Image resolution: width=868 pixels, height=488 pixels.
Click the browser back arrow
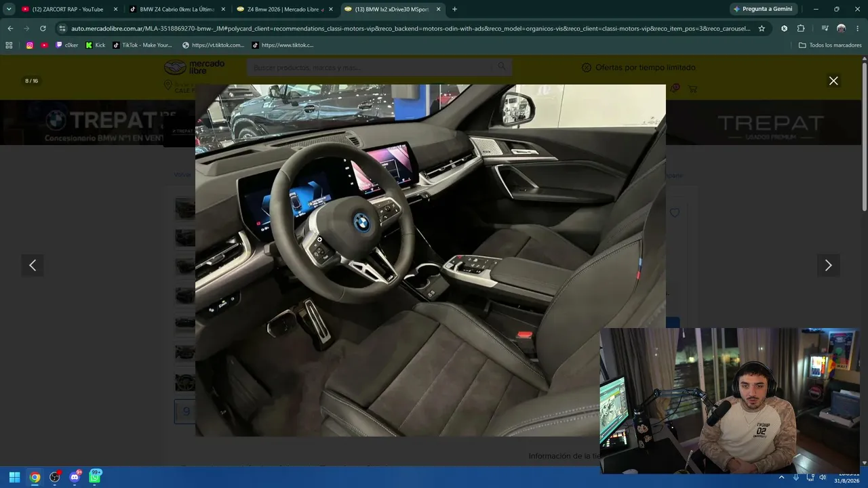click(10, 28)
